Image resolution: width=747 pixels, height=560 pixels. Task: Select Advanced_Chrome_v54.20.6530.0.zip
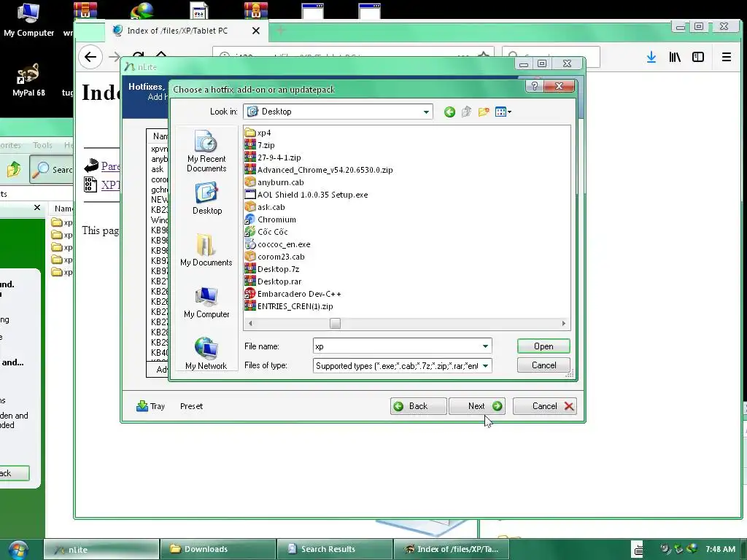[x=319, y=170]
